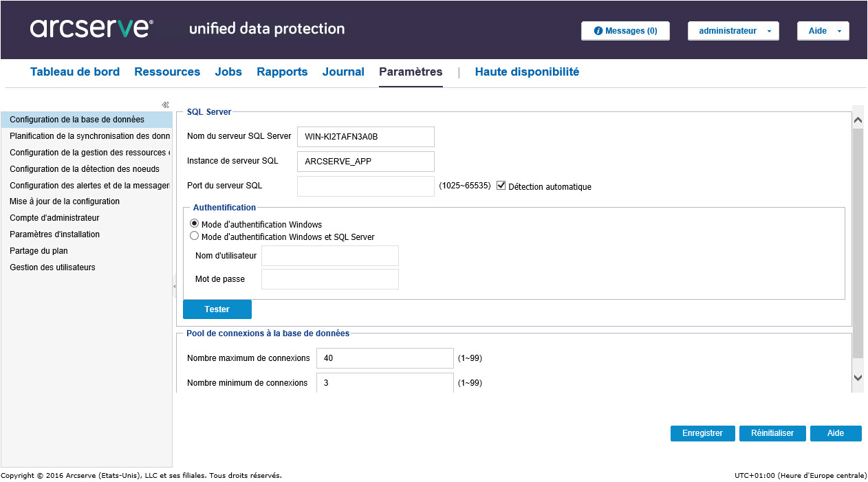Open the Messages (0) panel

pos(625,30)
